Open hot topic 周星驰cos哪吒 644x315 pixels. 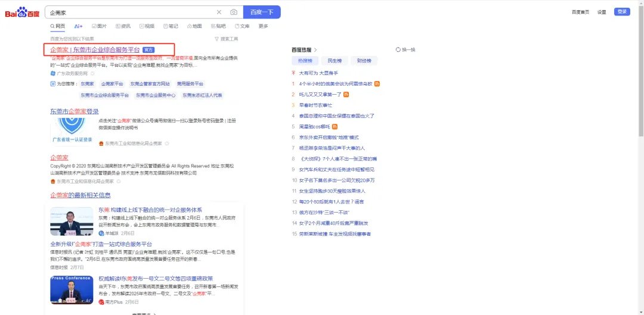tap(314, 126)
